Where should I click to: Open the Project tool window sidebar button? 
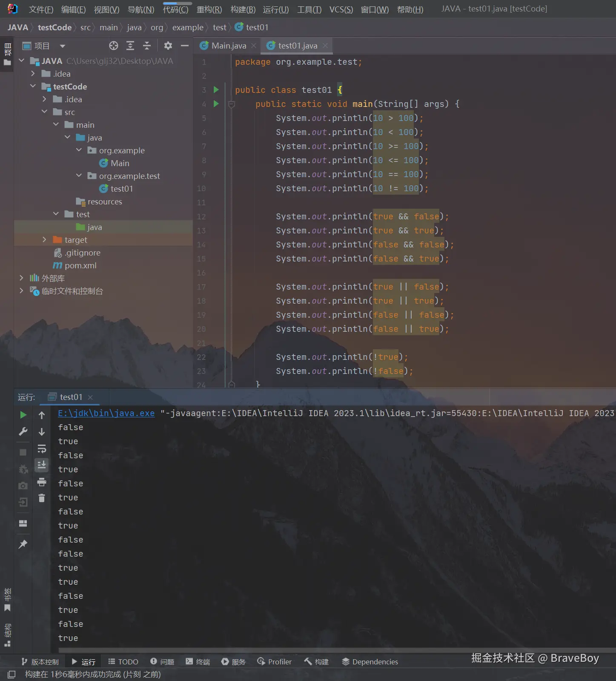tap(7, 54)
